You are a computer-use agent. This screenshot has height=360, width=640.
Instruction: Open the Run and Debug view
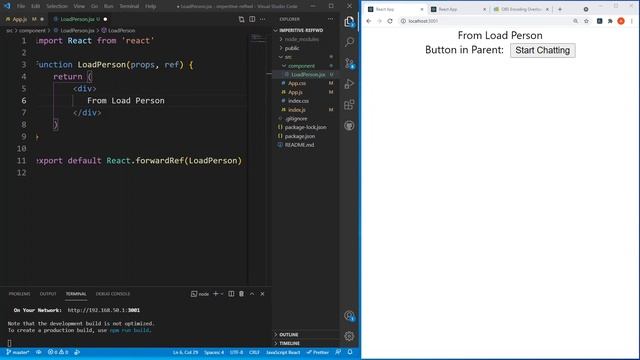pos(349,84)
